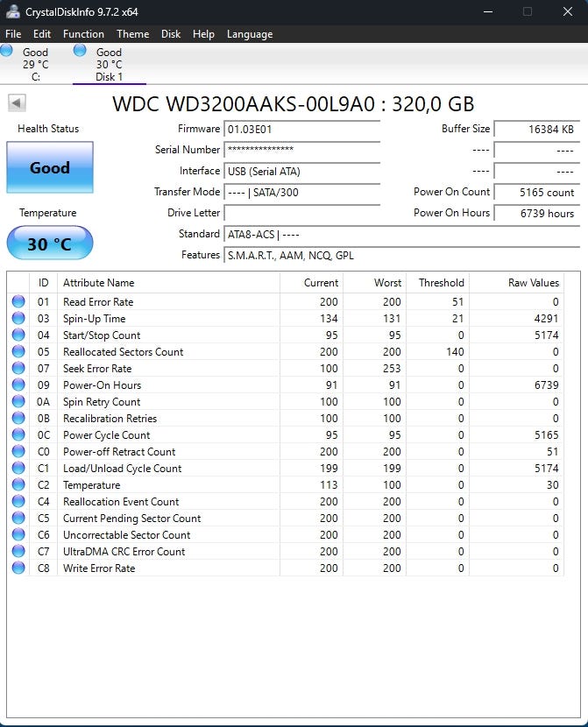This screenshot has height=727, width=588.
Task: Open the Theme menu
Action: click(132, 34)
